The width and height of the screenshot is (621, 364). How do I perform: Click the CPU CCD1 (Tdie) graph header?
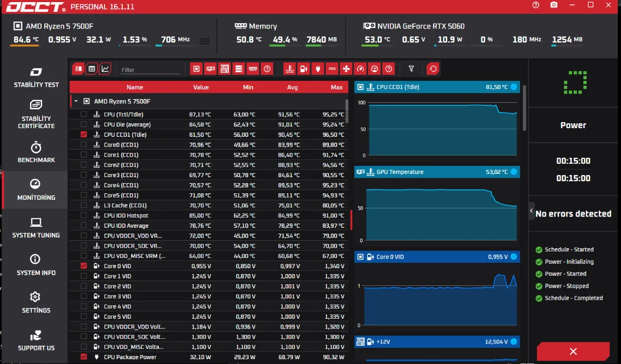437,87
